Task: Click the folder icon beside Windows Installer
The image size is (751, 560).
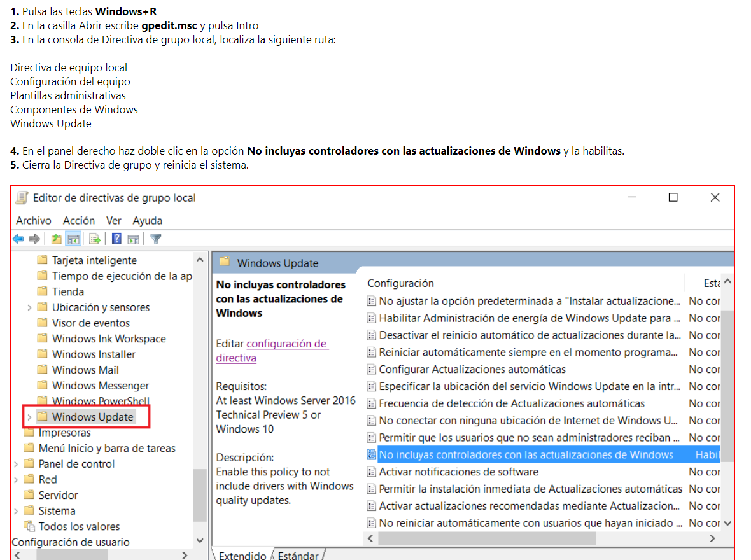Action: (43, 354)
